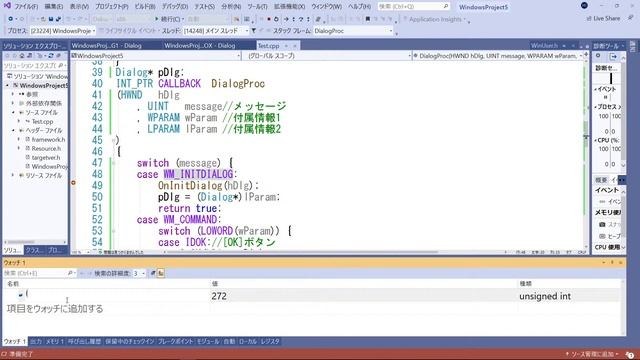Click the save file icon in toolbar
The image size is (640, 360).
(x=51, y=19)
